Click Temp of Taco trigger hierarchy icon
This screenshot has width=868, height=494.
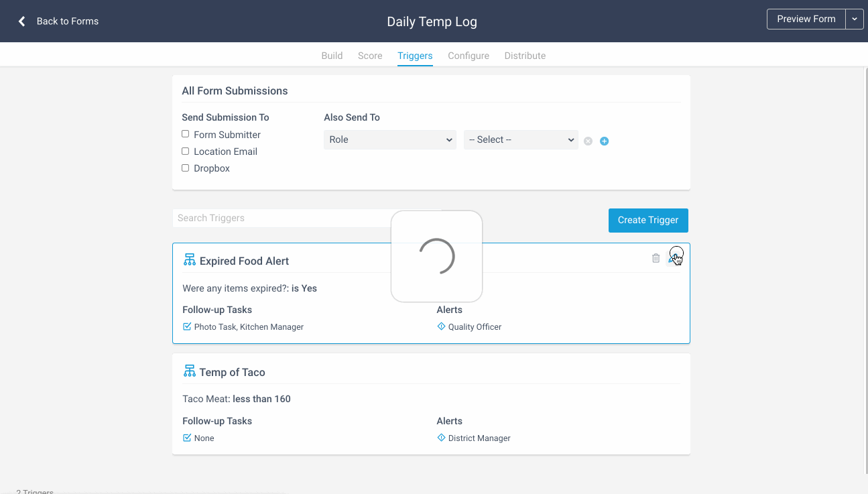190,371
